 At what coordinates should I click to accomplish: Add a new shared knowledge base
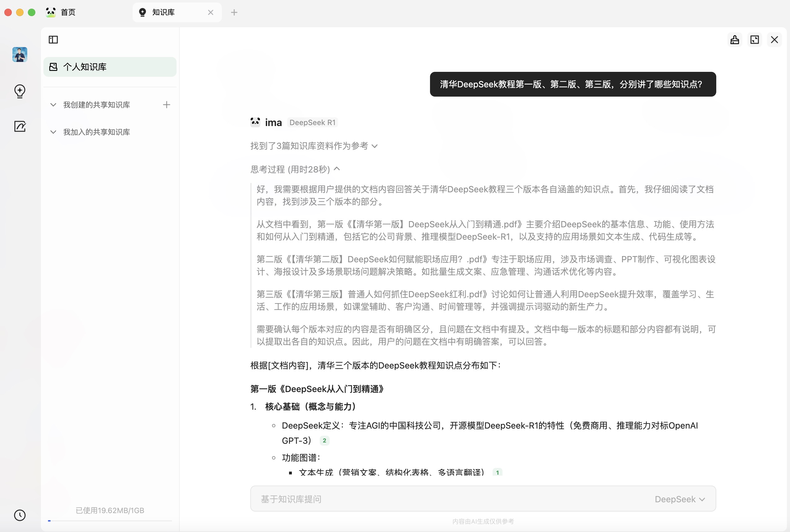click(166, 105)
